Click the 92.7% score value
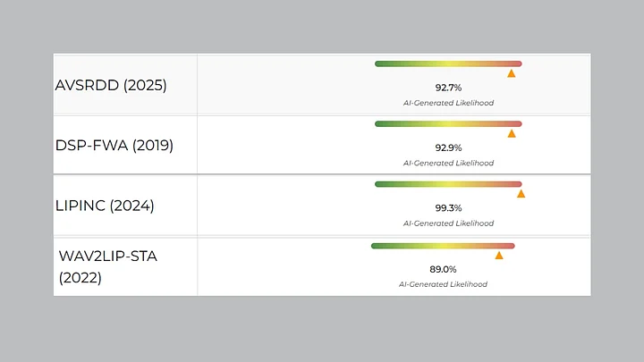The height and width of the screenshot is (362, 644). pos(448,88)
